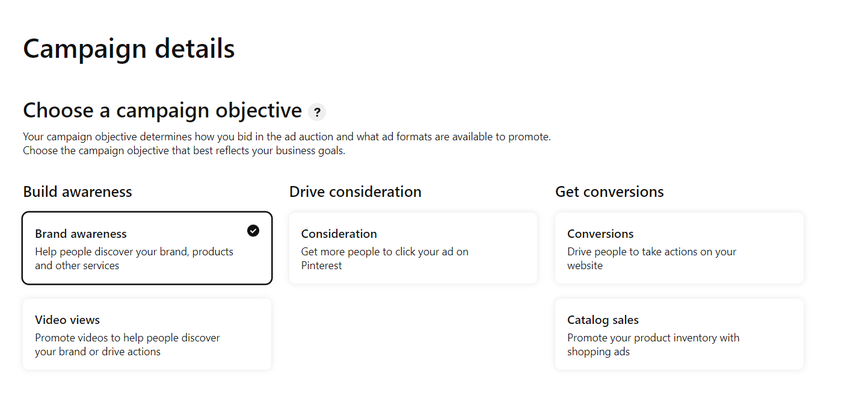Click the Choose a campaign objective heading
The height and width of the screenshot is (398, 868).
point(162,111)
